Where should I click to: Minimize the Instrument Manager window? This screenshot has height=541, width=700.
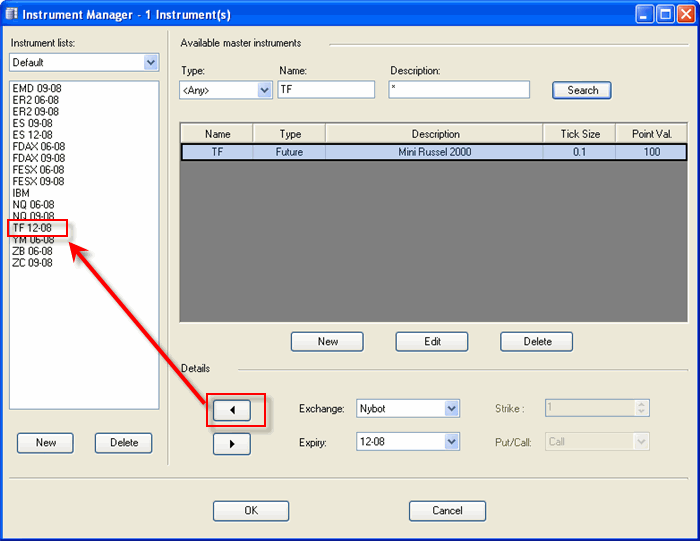(644, 14)
